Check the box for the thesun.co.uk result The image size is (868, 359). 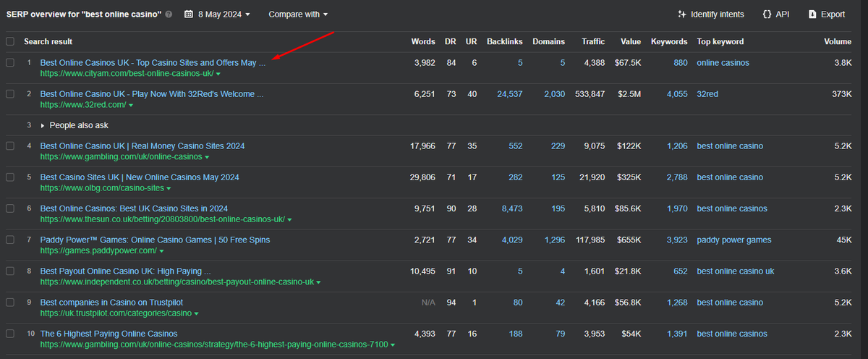click(x=10, y=208)
